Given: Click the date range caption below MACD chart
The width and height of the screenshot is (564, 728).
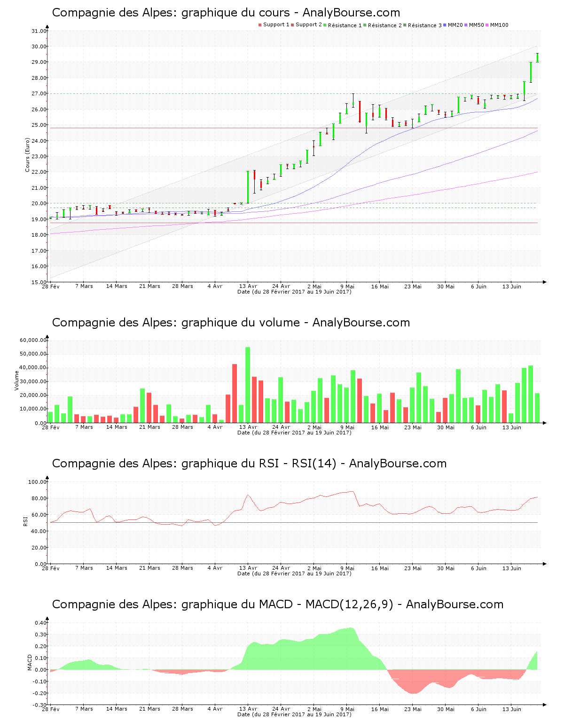Looking at the screenshot, I should coord(294,714).
